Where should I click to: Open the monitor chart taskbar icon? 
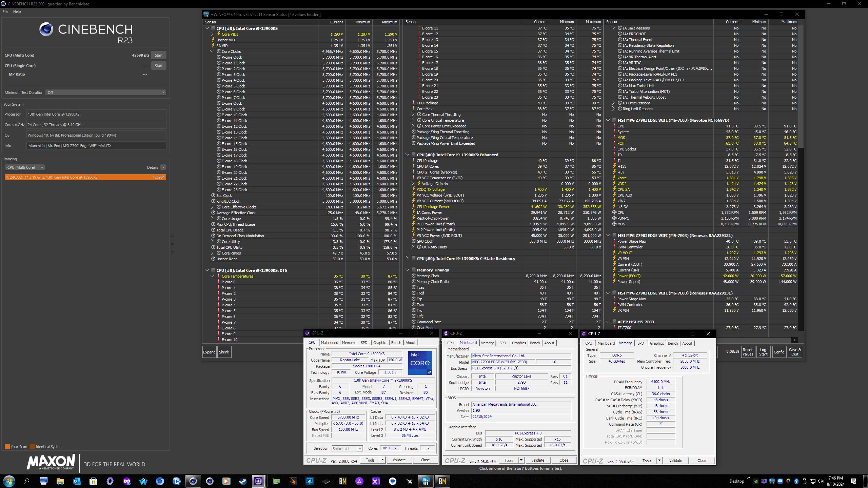pos(310,481)
